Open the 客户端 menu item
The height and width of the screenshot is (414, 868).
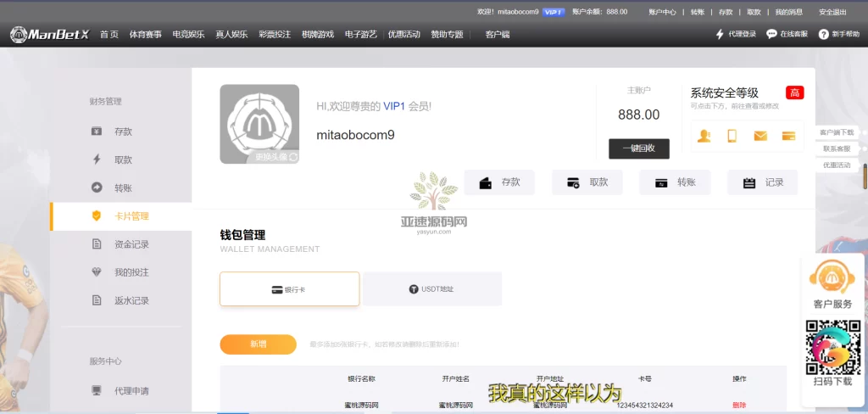497,35
